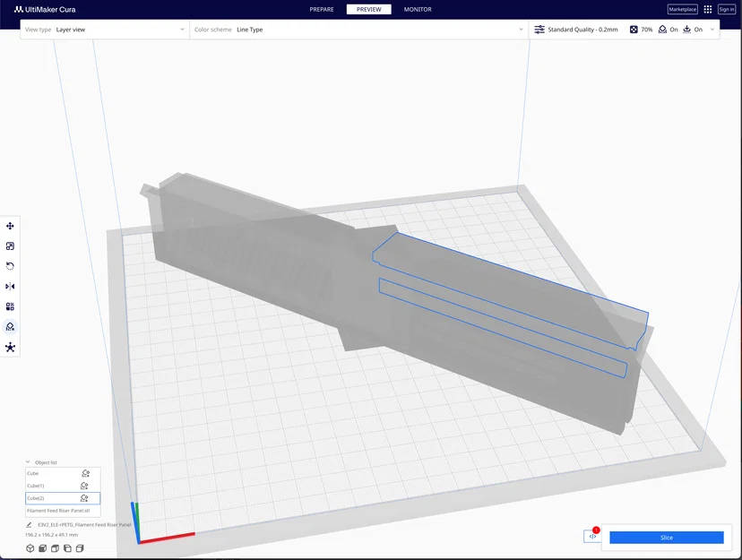Click the print settings sliders icon
This screenshot has width=742, height=560.
(x=539, y=30)
